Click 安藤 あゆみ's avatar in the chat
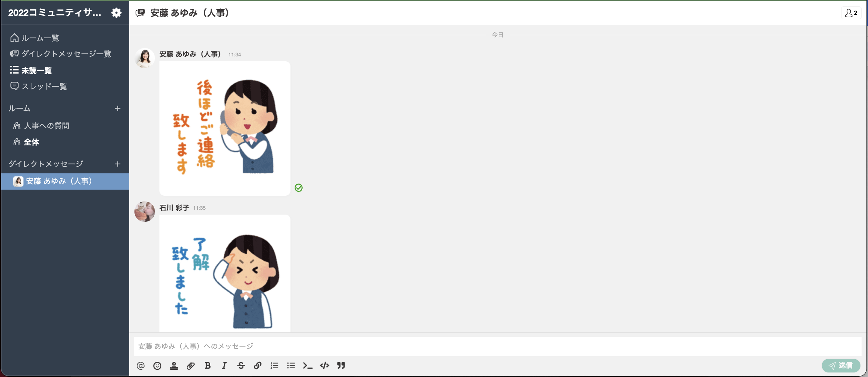This screenshot has height=377, width=868. pyautogui.click(x=145, y=58)
